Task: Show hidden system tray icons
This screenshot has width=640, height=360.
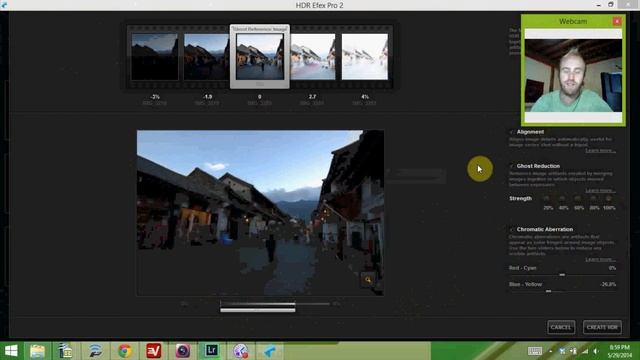Action: coord(550,351)
